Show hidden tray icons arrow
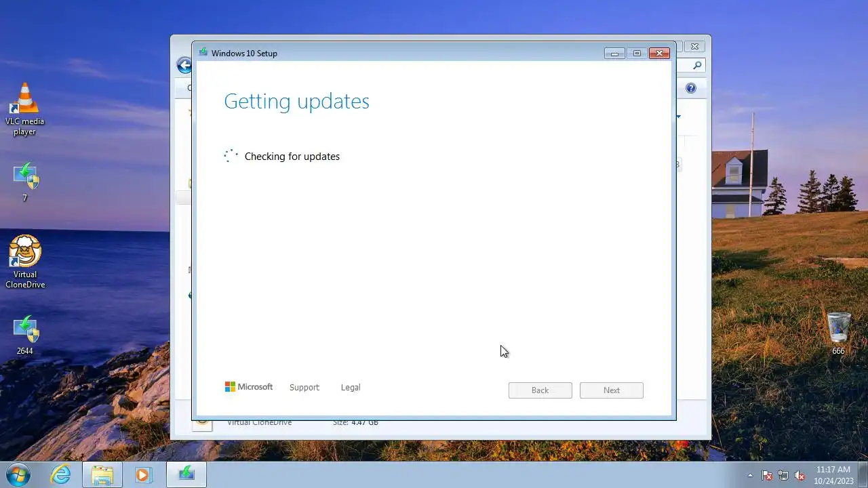The width and height of the screenshot is (868, 488). [x=750, y=475]
